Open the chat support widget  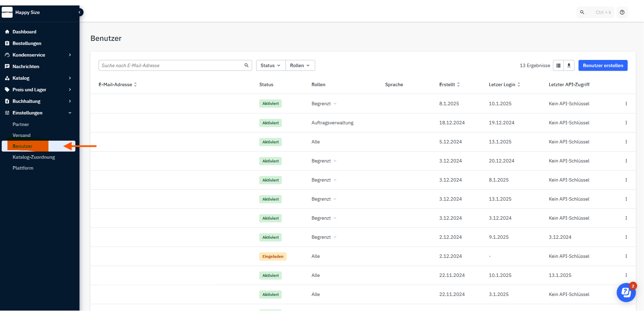pyautogui.click(x=626, y=292)
